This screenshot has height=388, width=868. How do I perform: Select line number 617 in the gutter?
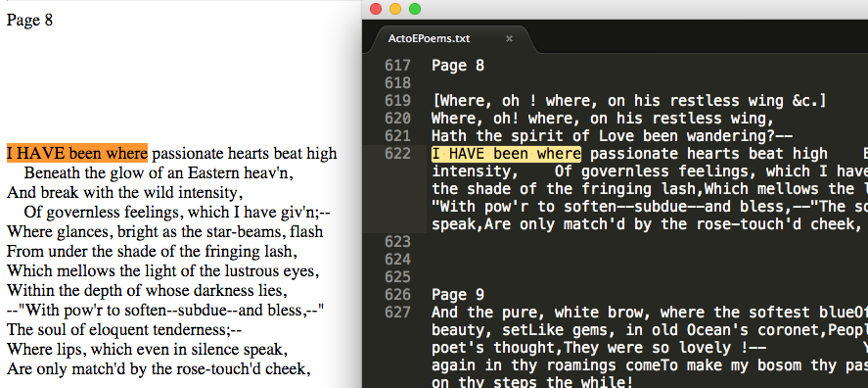pyautogui.click(x=397, y=66)
